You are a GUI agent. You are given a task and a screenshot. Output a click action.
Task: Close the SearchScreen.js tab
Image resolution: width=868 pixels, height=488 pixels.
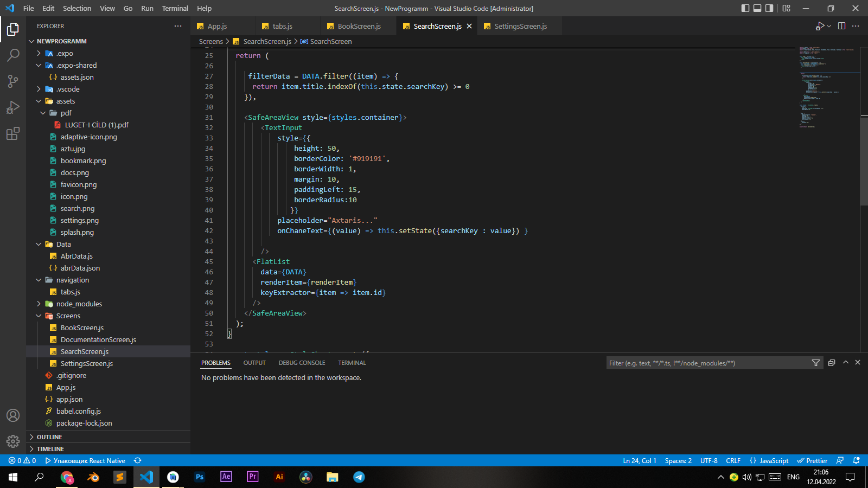pos(469,26)
